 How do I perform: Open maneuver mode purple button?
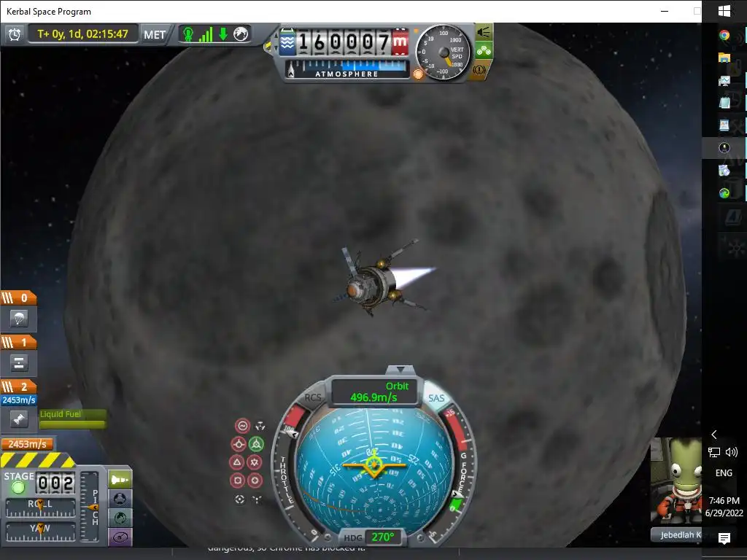click(x=120, y=537)
